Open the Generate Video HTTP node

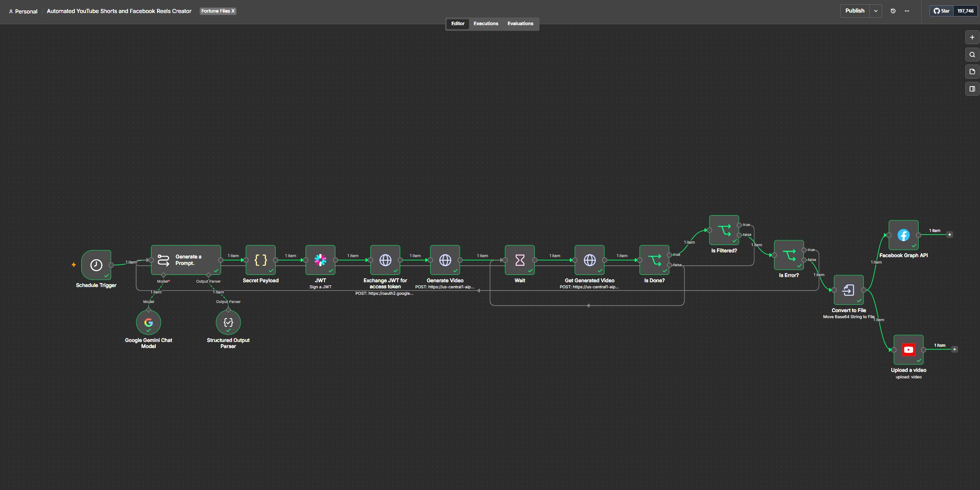coord(445,260)
